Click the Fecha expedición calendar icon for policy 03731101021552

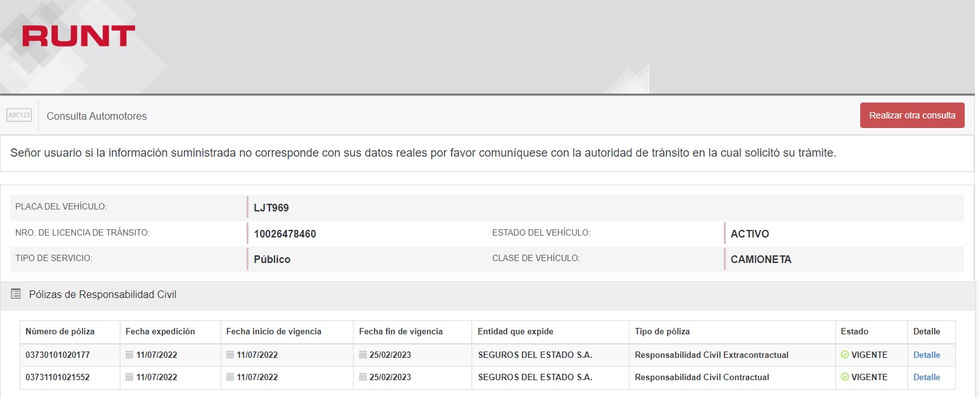(129, 377)
